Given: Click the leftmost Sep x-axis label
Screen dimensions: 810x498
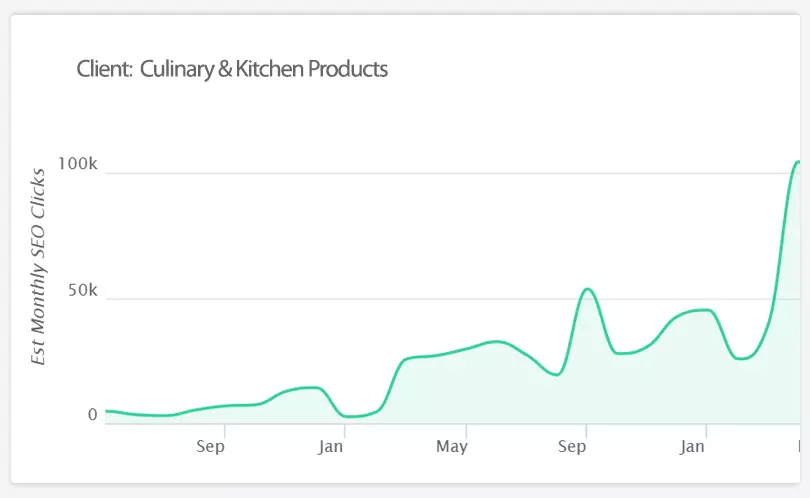Looking at the screenshot, I should click(210, 447).
